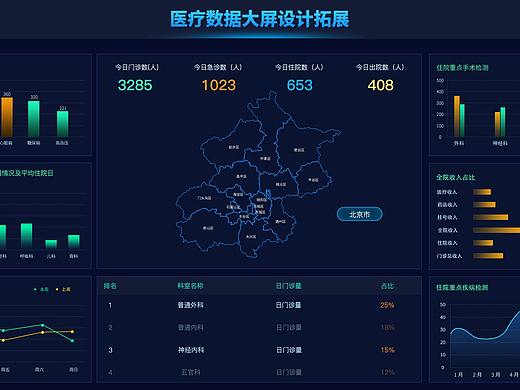
Task: Click the 医疗数据大屏设计拓展 dashboard title
Action: point(260,19)
